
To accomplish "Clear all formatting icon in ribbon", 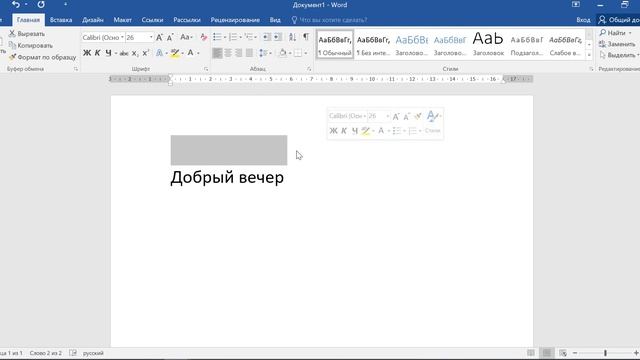I will click(203, 37).
